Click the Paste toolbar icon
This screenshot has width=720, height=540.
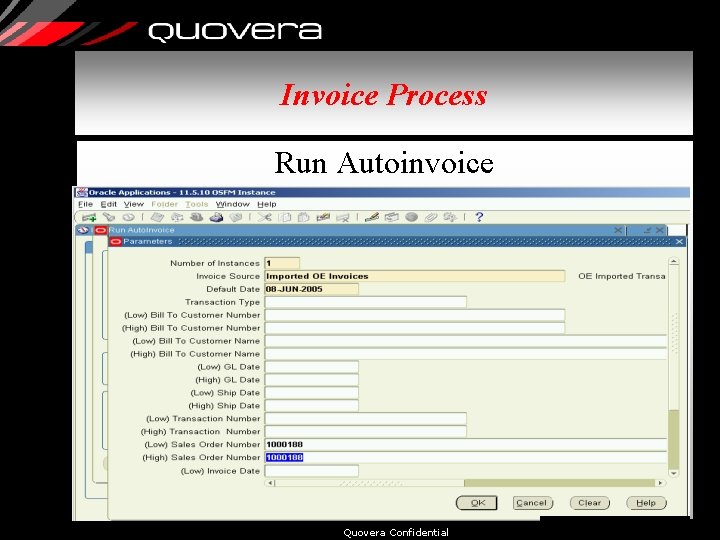pos(304,217)
